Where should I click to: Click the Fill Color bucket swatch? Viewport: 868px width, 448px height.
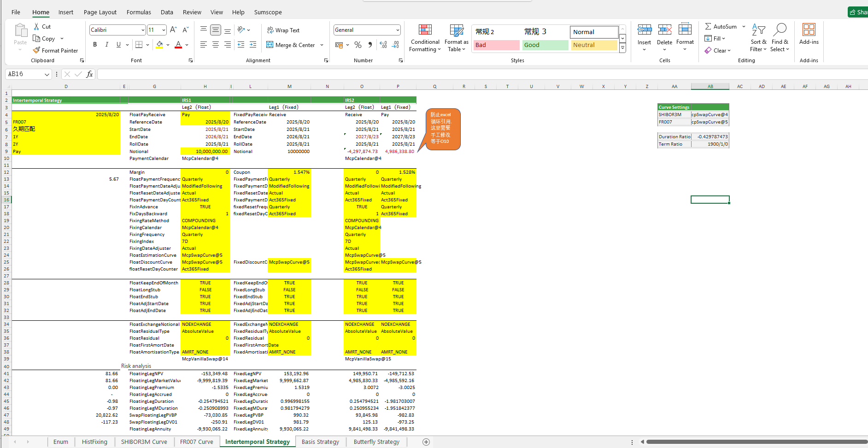coord(159,45)
